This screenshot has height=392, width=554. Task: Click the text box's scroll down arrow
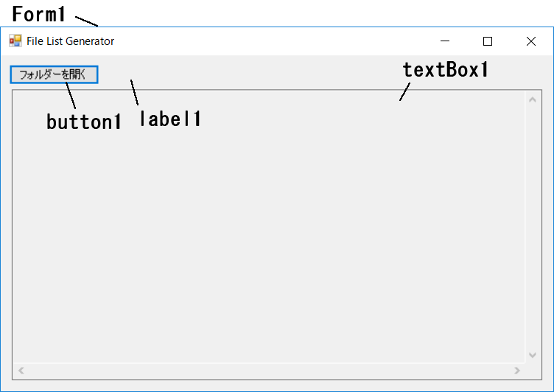coord(533,355)
